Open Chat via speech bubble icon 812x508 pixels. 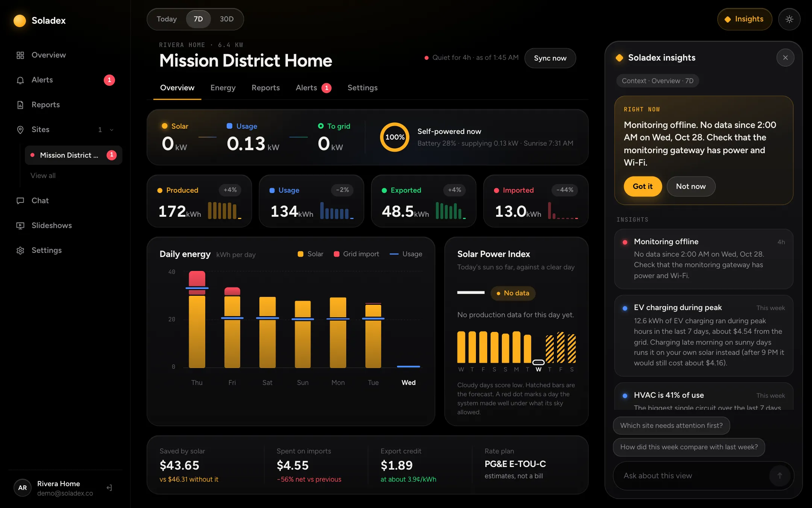click(20, 201)
